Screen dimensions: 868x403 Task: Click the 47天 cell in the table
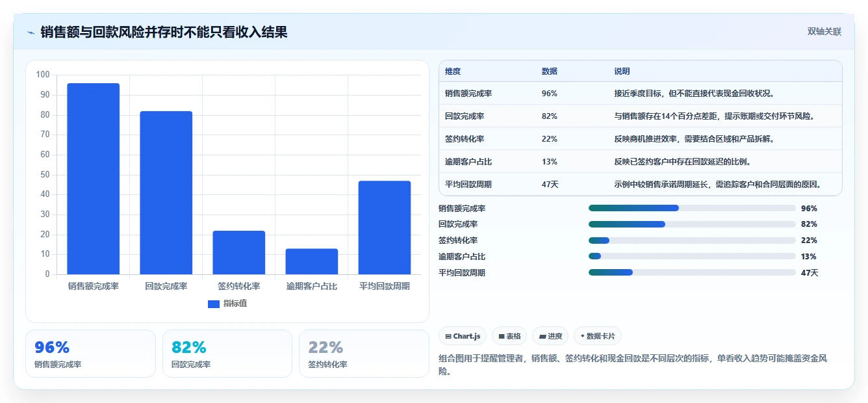click(550, 185)
